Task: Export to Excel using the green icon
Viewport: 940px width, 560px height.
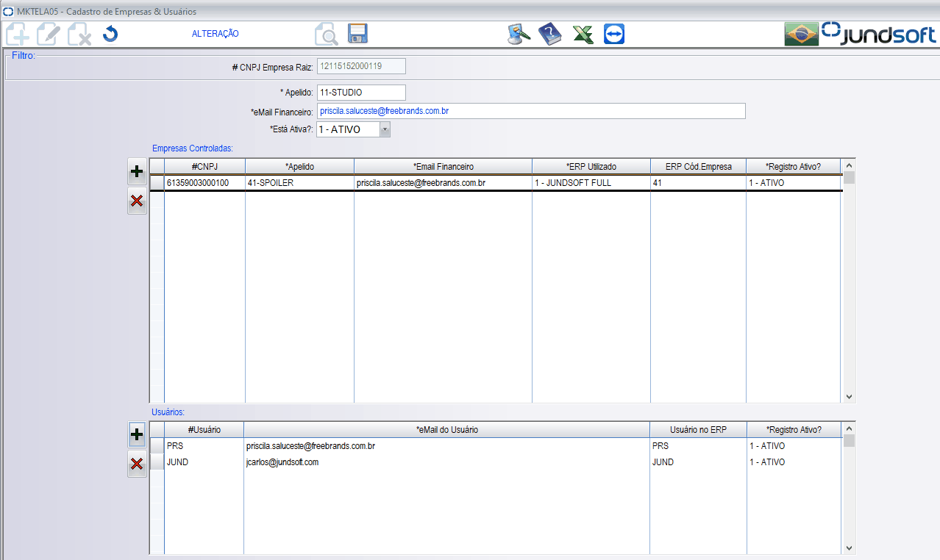Action: click(583, 35)
